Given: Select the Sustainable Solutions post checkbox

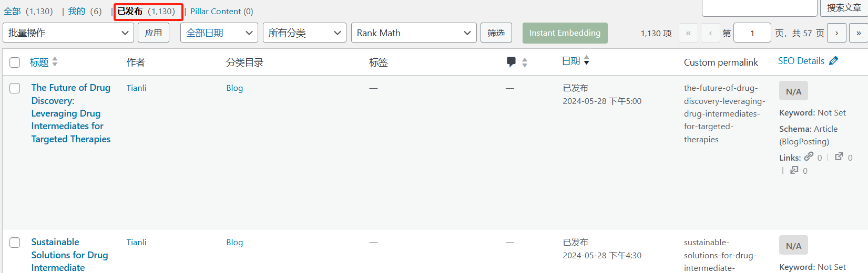Looking at the screenshot, I should [15, 243].
